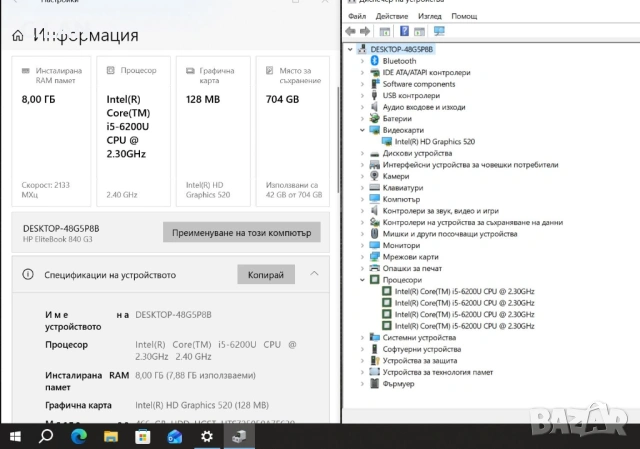Click the Монитори category icon

click(374, 245)
